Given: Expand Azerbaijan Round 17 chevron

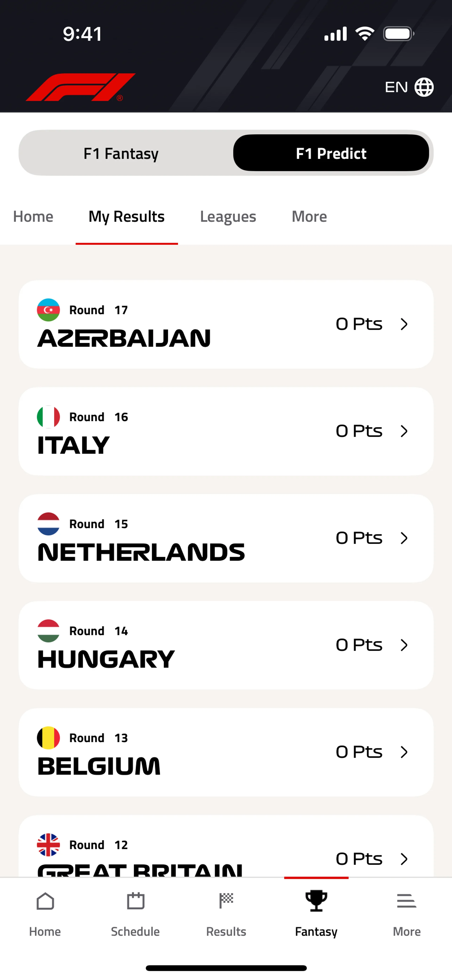Looking at the screenshot, I should (404, 324).
